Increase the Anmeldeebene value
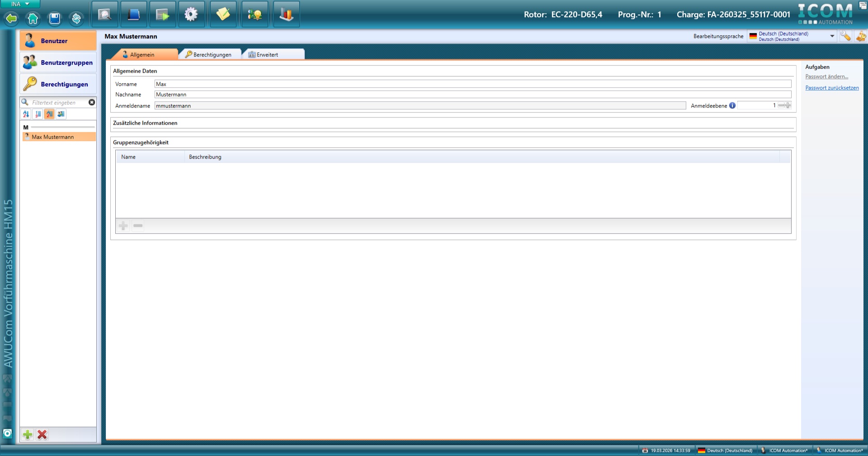Viewport: 868px width, 456px height. (788, 105)
